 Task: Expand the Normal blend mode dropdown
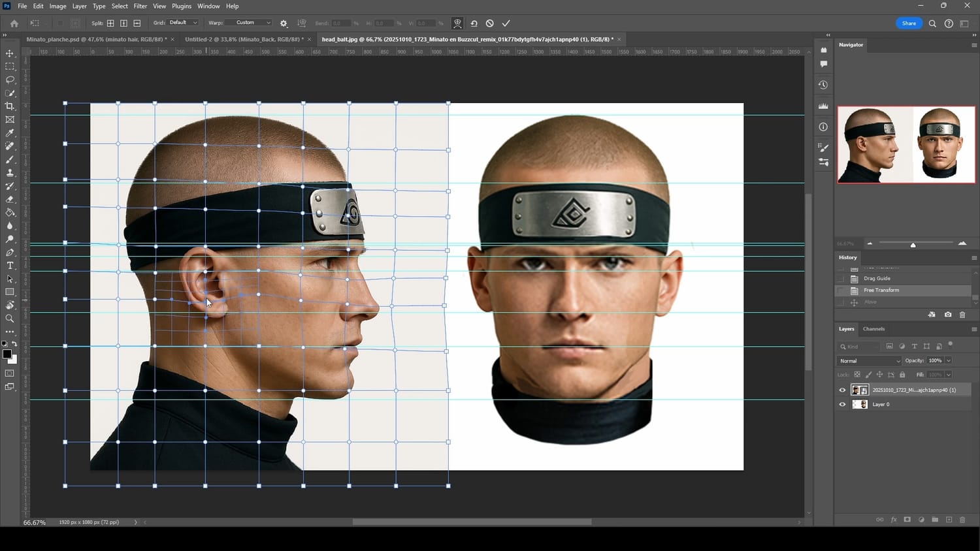[870, 361]
